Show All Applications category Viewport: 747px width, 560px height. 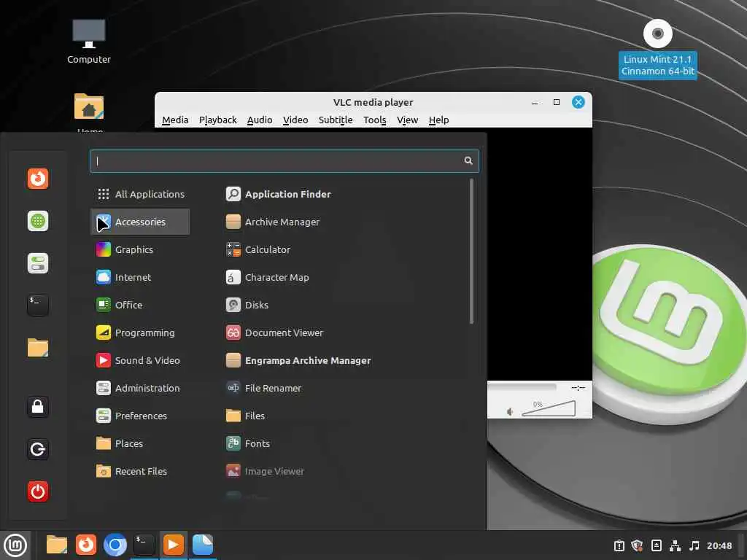point(140,194)
